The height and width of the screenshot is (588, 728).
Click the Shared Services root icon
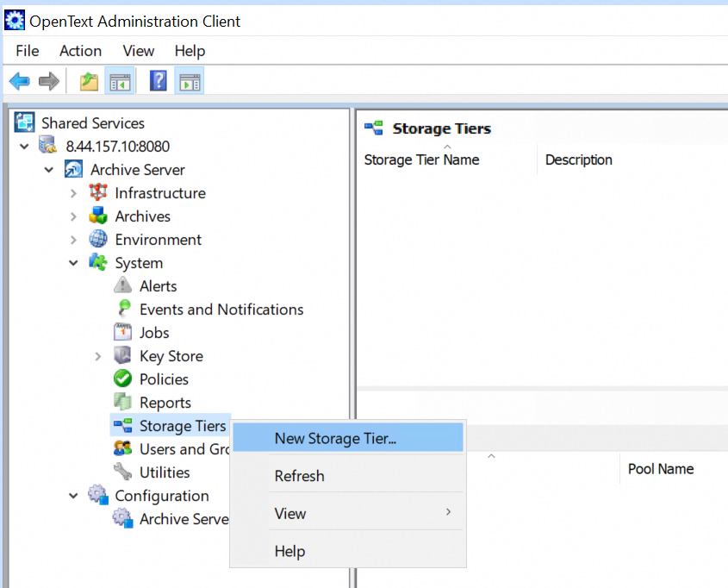point(24,122)
